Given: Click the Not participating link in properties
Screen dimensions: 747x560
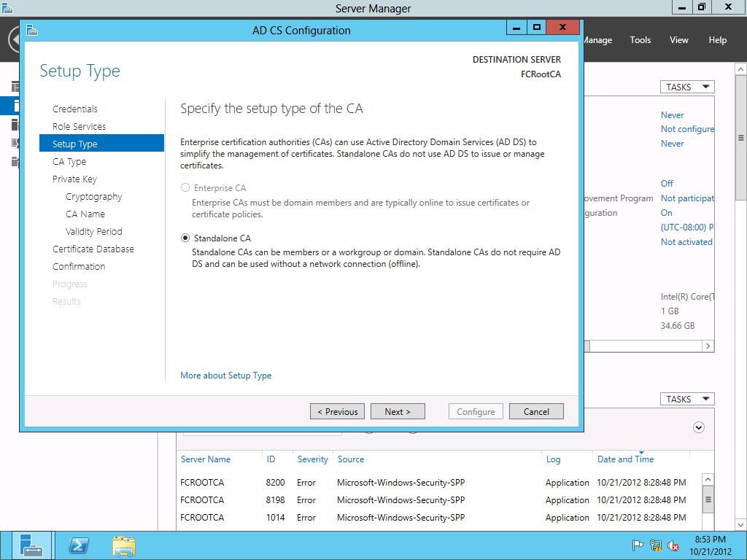Looking at the screenshot, I should click(687, 198).
